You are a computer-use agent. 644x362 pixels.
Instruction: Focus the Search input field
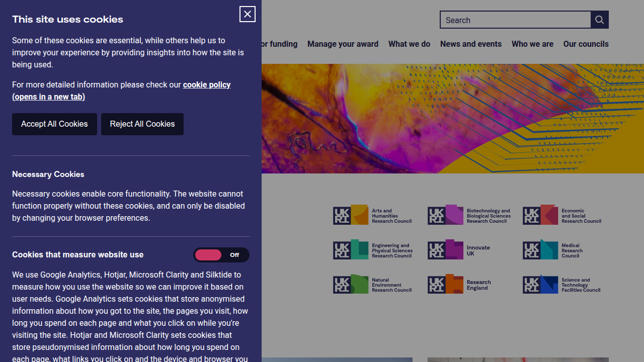coord(516,20)
